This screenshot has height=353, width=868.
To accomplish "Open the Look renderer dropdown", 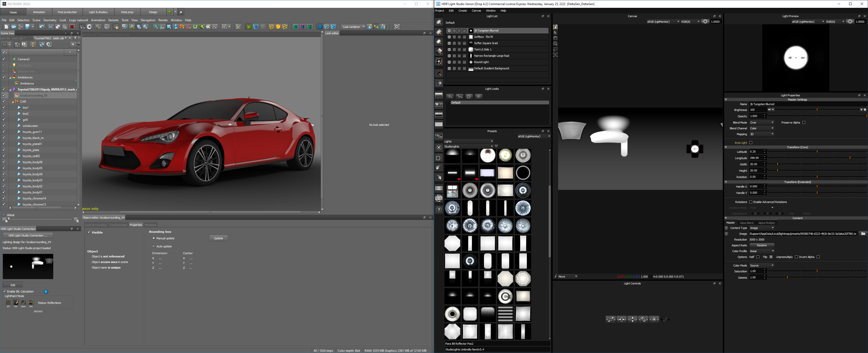I will (354, 27).
